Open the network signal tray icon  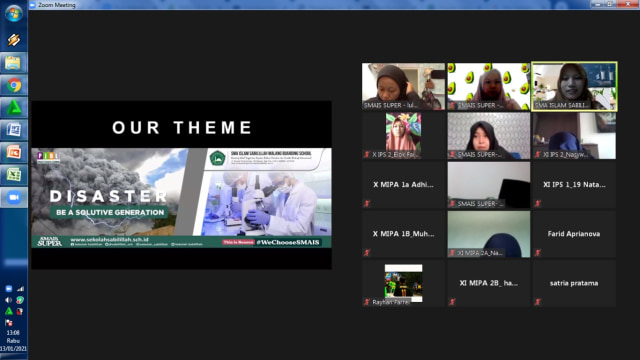pyautogui.click(x=20, y=289)
